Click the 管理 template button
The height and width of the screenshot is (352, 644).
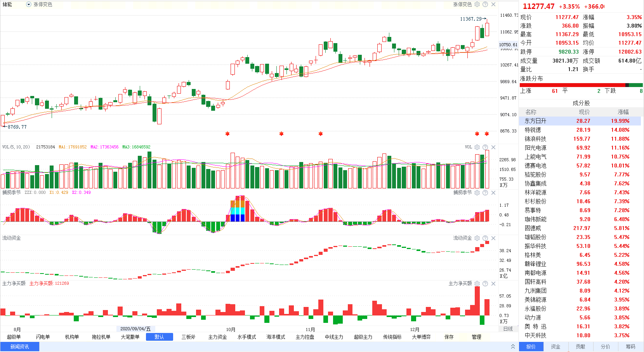(x=476, y=337)
